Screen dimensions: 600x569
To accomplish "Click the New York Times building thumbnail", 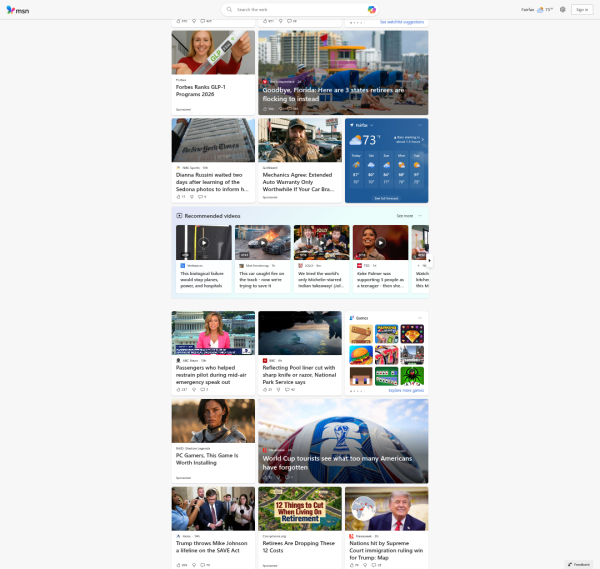I will click(x=213, y=140).
